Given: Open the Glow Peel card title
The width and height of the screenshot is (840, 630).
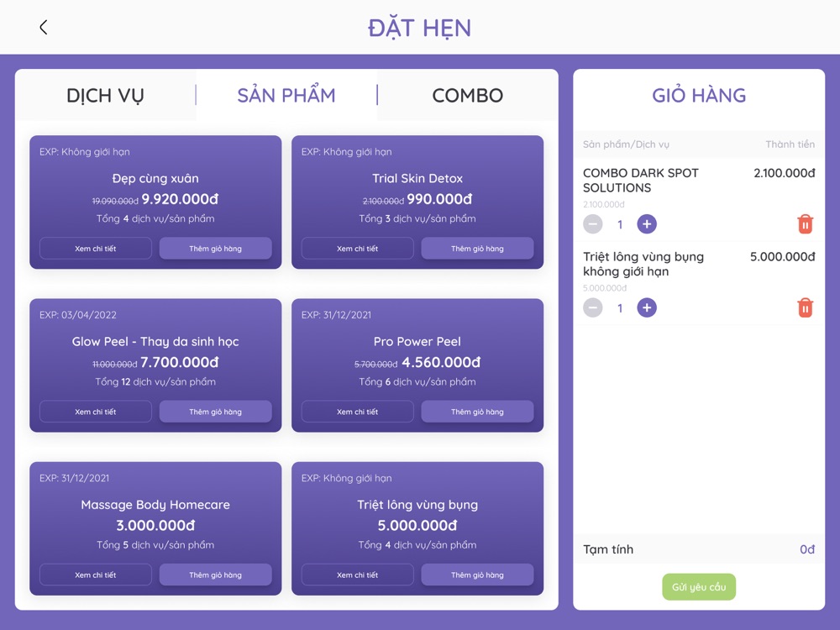Looking at the screenshot, I should 155,342.
